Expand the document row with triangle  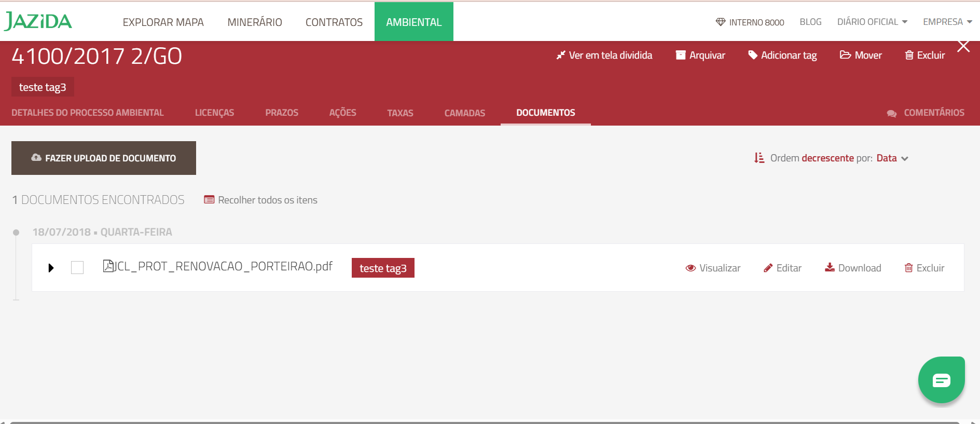(51, 268)
